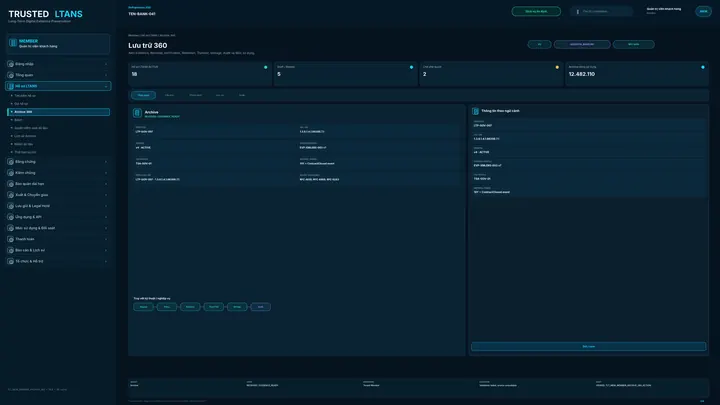Open the Mức sử dụng & Đối soát menu
720x405 pixels.
(x=58, y=228)
